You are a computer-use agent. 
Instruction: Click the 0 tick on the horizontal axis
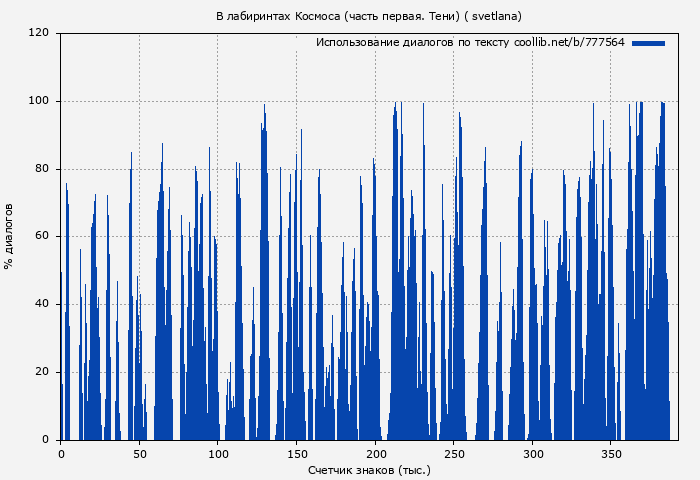coord(61,454)
